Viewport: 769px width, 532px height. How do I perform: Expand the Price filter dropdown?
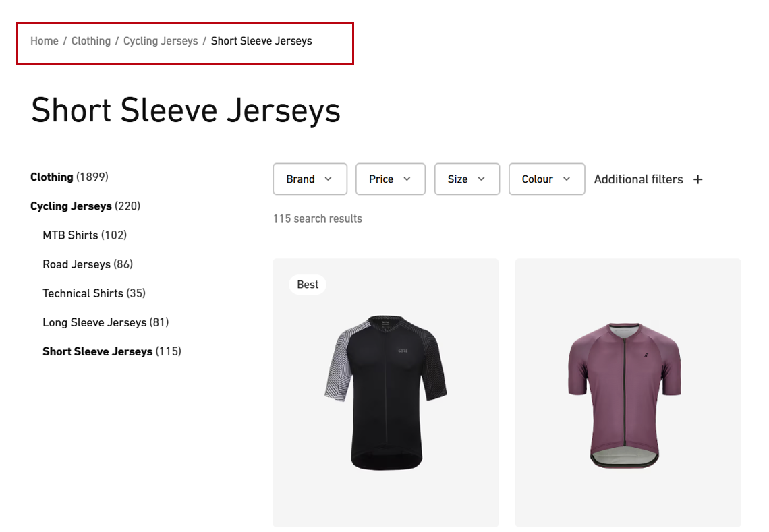click(390, 179)
